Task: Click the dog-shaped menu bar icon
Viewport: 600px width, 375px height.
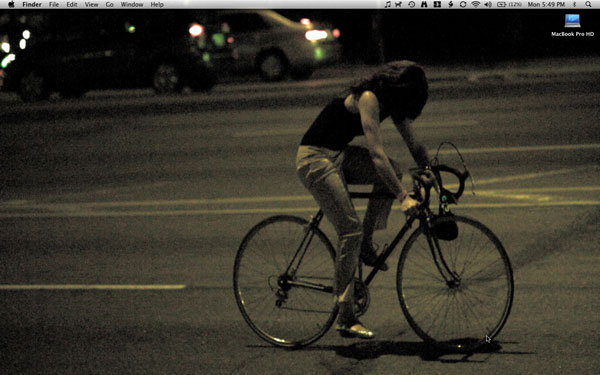Action: [x=399, y=4]
